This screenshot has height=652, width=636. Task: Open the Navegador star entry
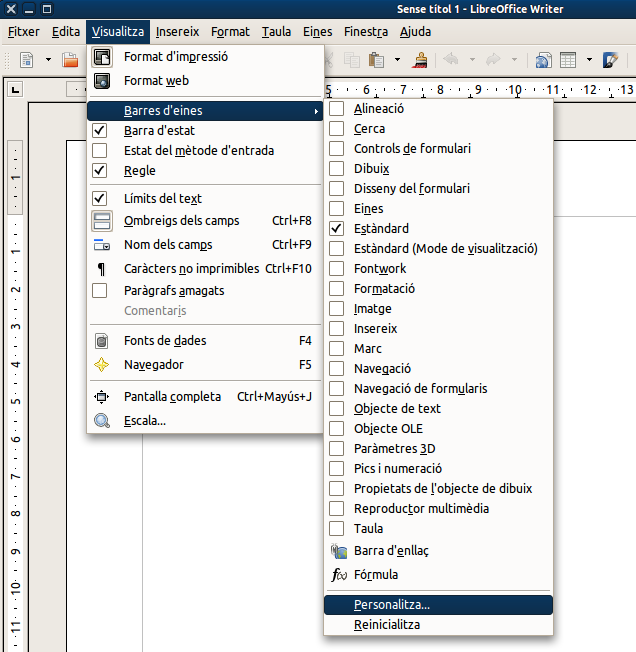coord(205,365)
